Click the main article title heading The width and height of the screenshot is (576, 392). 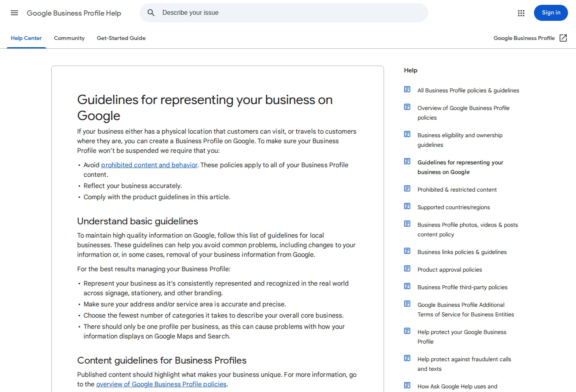pos(205,108)
